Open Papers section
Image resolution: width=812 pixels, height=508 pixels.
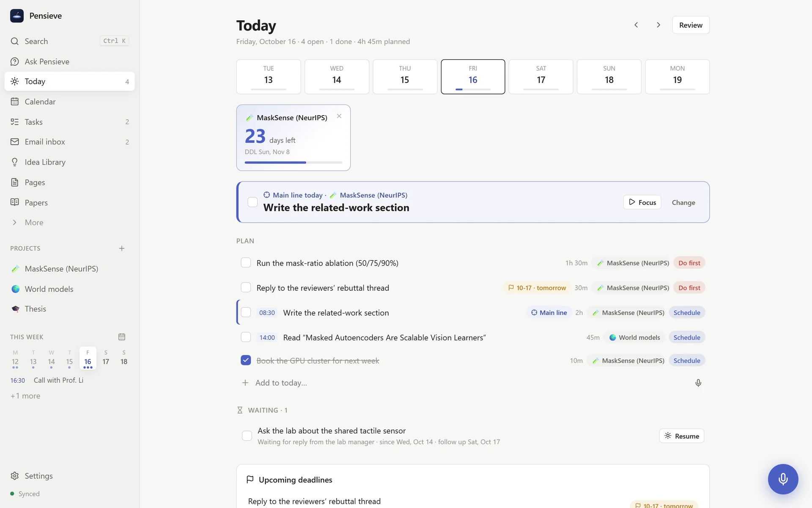69,202
